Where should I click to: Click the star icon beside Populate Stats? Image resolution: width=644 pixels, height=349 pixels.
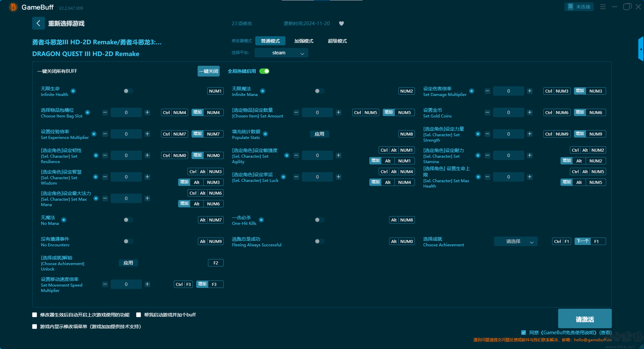[x=265, y=134]
